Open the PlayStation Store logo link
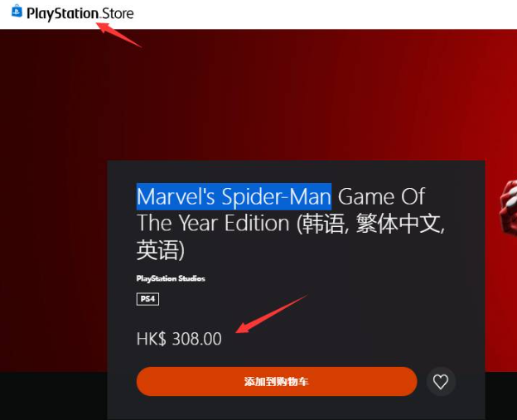 [73, 13]
